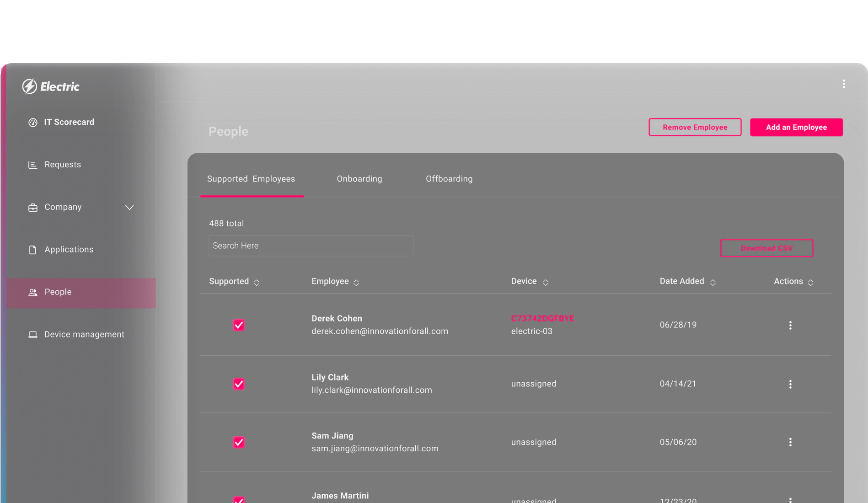
Task: Expand the Company menu chevron
Action: coord(129,208)
